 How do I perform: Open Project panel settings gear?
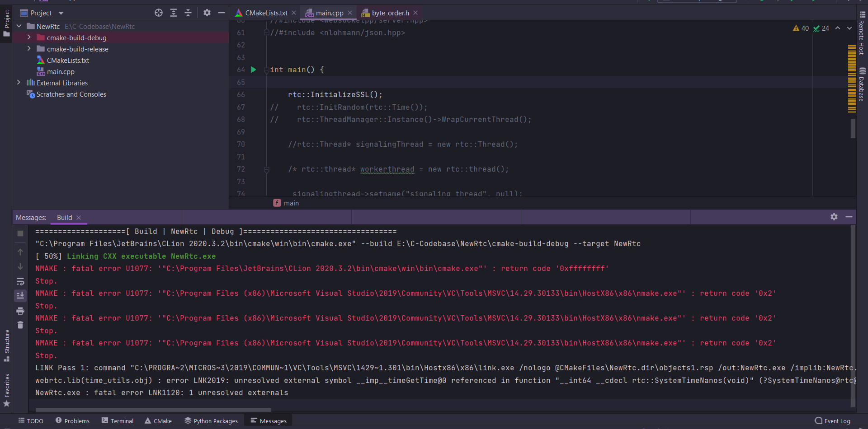pyautogui.click(x=207, y=13)
